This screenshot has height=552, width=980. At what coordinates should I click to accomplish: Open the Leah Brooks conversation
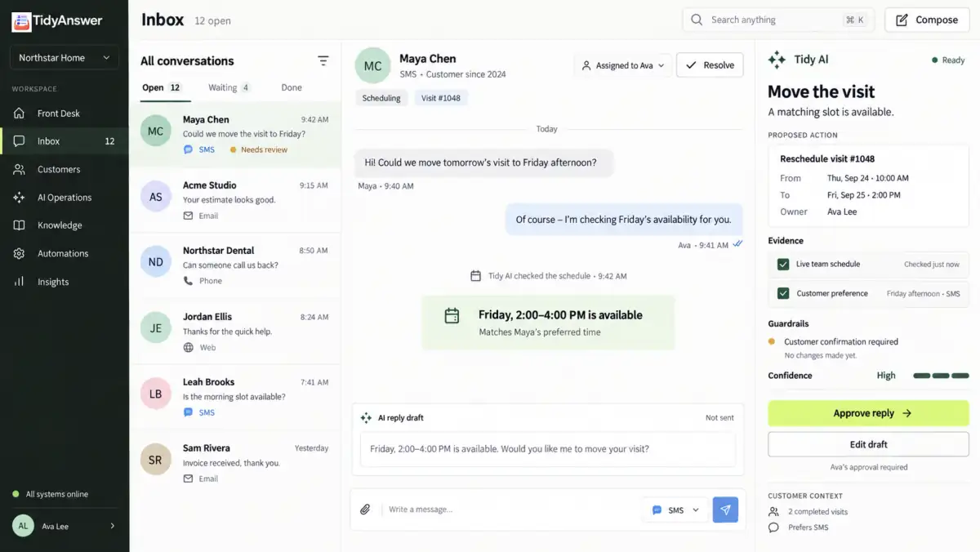click(235, 397)
